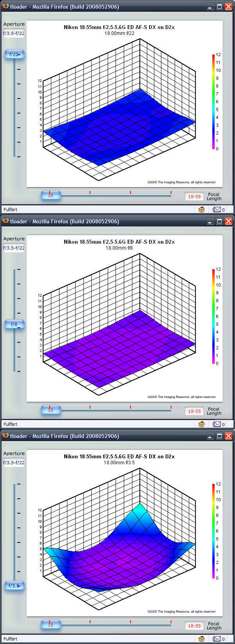The width and height of the screenshot is (235, 644).
Task: Click the 18 focal length thumb in f/8 window
Action: coord(51,410)
